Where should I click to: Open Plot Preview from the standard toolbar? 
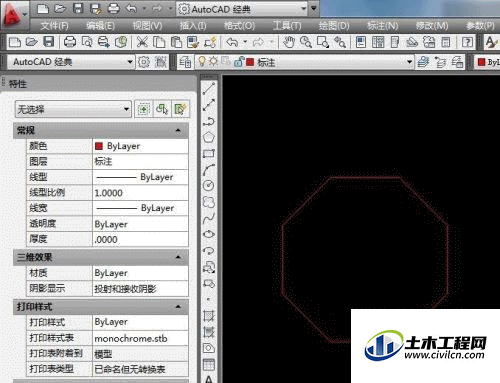87,42
